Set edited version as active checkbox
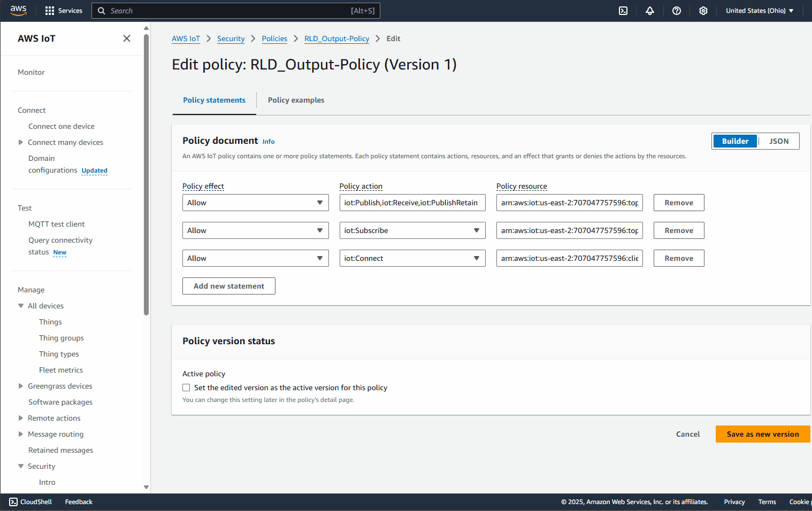812x511 pixels. [x=186, y=388]
